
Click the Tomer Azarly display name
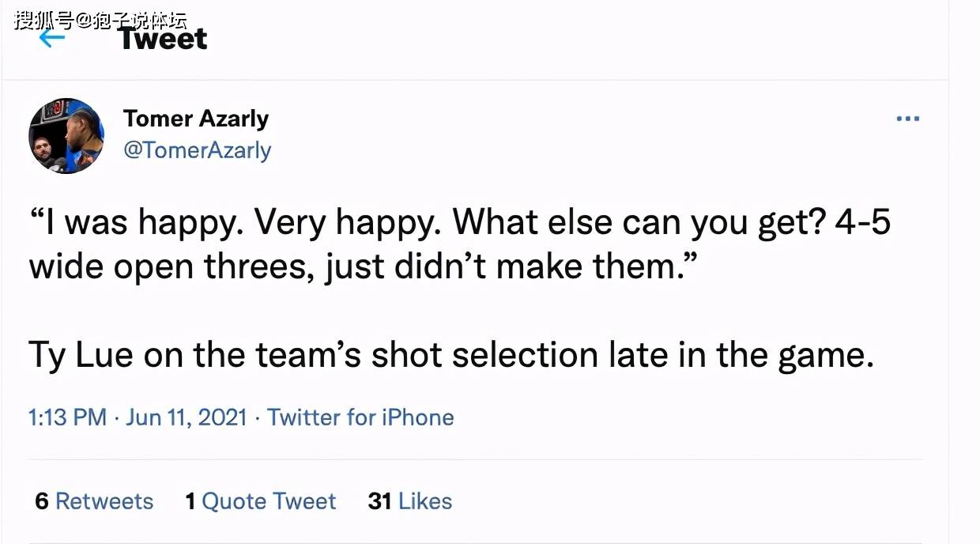pos(196,119)
